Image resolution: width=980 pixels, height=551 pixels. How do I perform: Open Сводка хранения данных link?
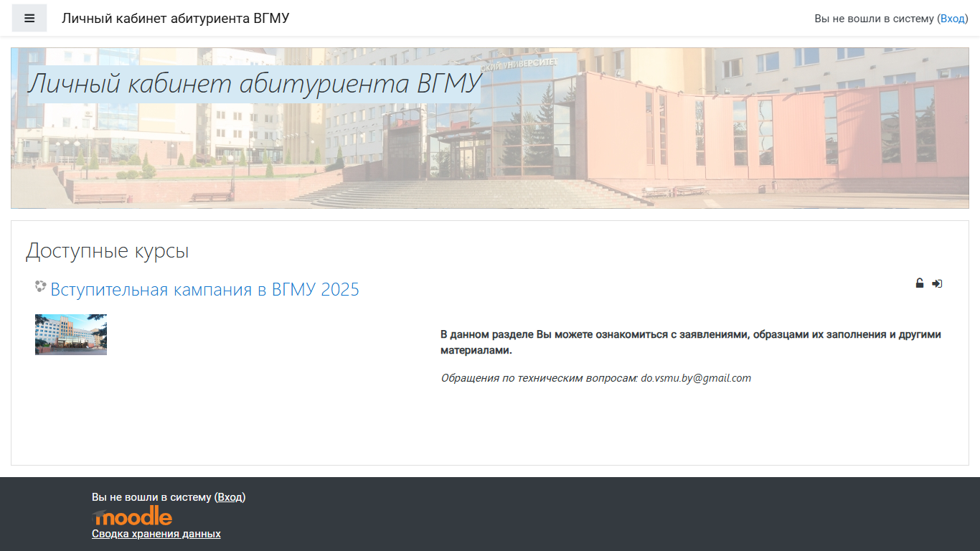(x=156, y=534)
